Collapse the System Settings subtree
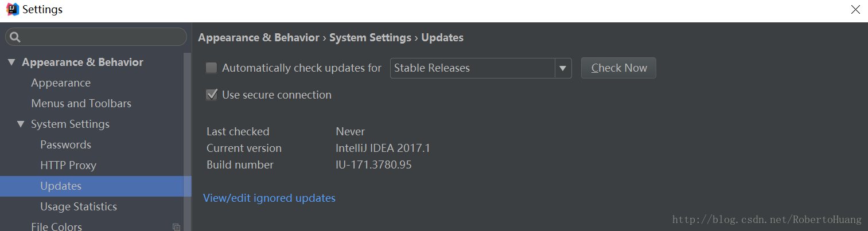 click(x=21, y=124)
